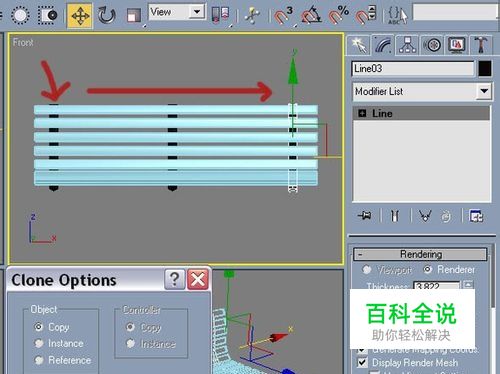
Task: Open the Motion panel tab
Action: (432, 45)
